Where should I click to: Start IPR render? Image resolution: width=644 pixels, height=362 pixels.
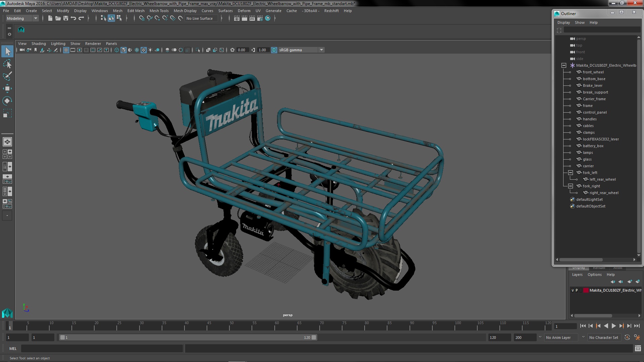pos(252,18)
